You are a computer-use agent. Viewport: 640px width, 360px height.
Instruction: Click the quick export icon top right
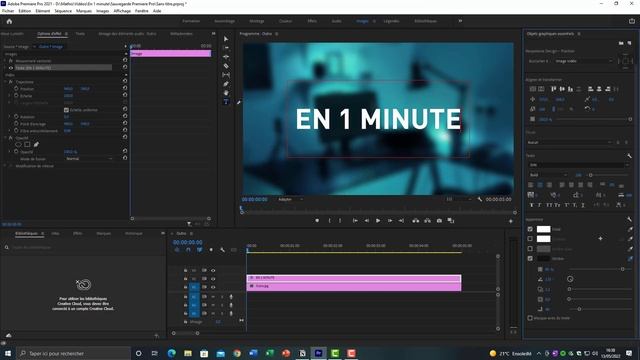(631, 21)
